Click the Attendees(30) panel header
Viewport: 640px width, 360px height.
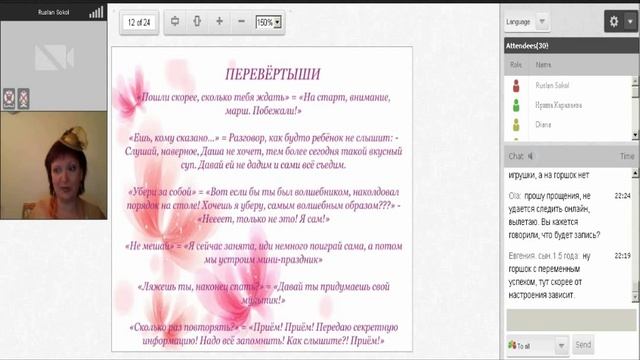click(x=571, y=46)
